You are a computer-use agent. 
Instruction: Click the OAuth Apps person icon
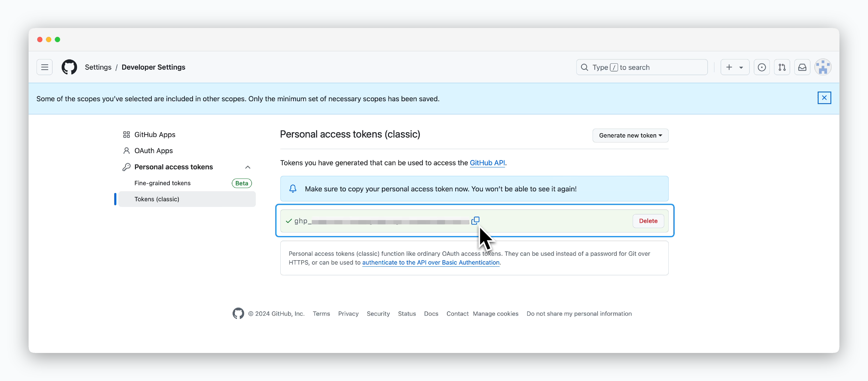tap(126, 151)
